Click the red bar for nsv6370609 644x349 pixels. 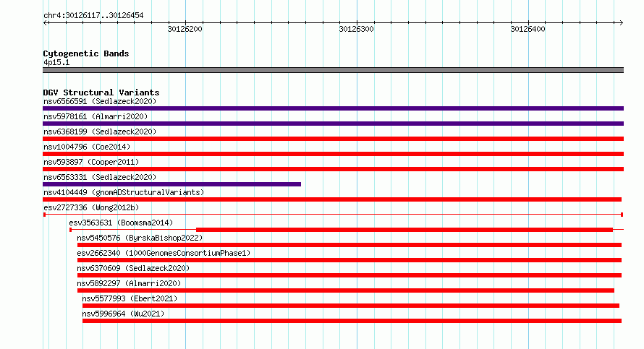[x=349, y=275]
